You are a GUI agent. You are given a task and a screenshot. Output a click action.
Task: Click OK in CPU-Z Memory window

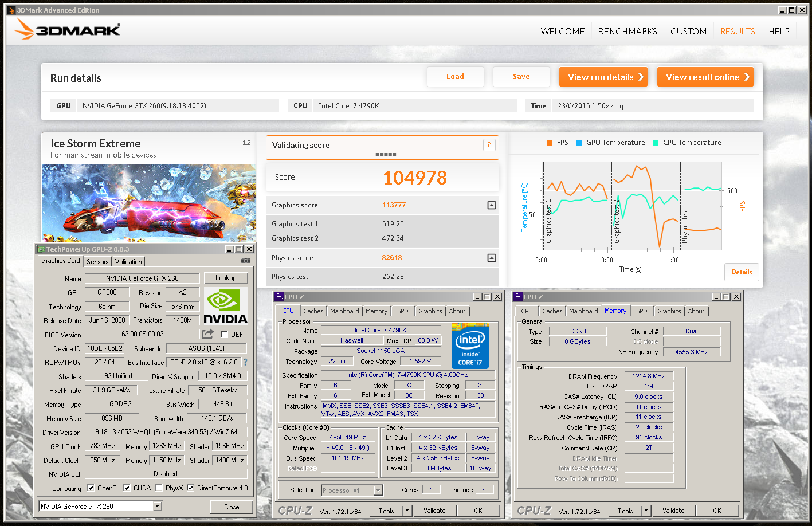click(717, 511)
